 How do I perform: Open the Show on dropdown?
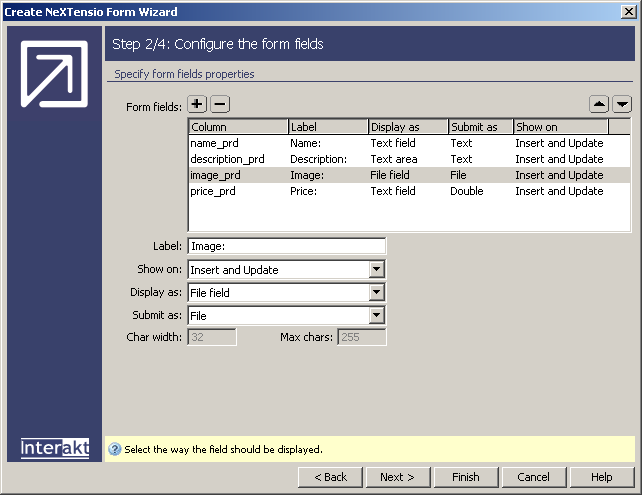pos(376,270)
